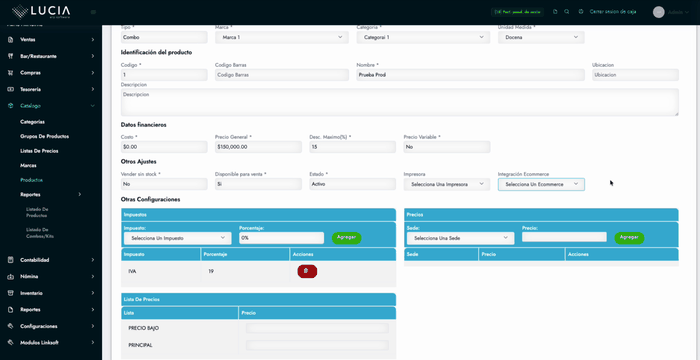
Task: Click the Contabilidad sidebar icon
Action: click(x=11, y=260)
